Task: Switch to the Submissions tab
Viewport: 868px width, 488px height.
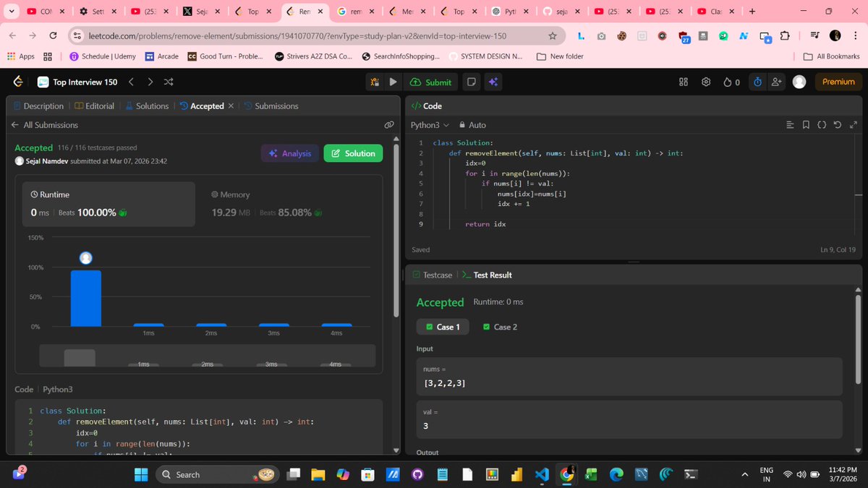Action: pos(271,106)
